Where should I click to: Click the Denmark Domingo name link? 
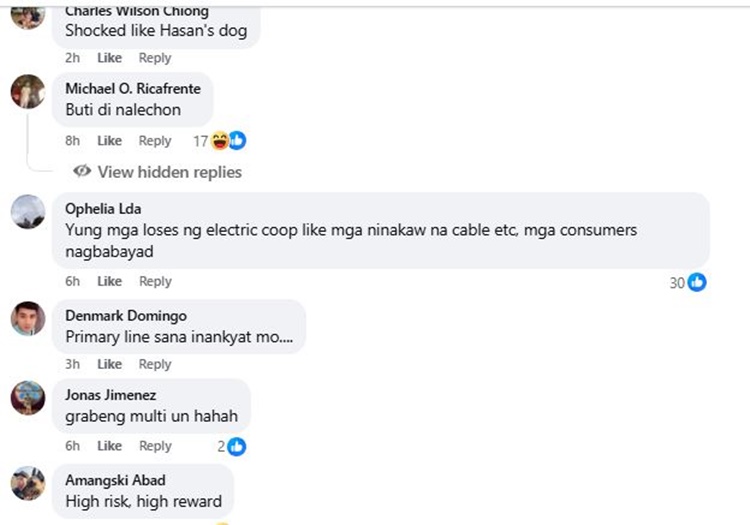126,316
